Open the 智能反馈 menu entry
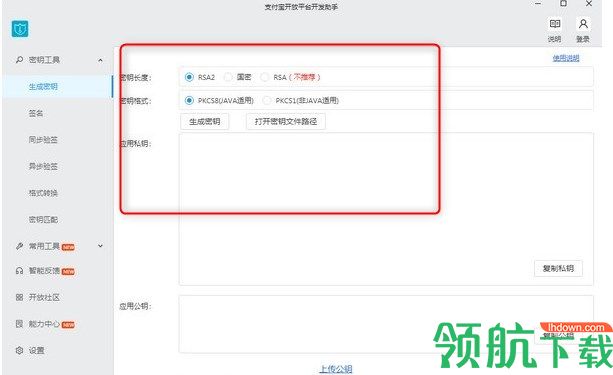 (x=44, y=271)
